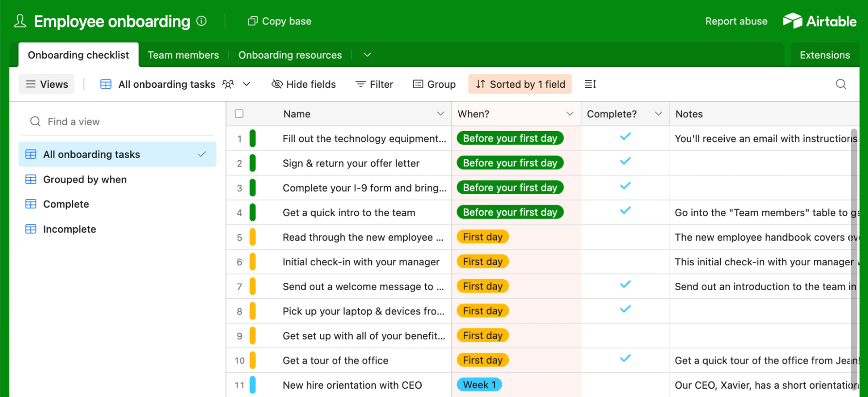The width and height of the screenshot is (868, 397).
Task: Open the tables list chevron after Onboarding resources
Action: (x=367, y=55)
